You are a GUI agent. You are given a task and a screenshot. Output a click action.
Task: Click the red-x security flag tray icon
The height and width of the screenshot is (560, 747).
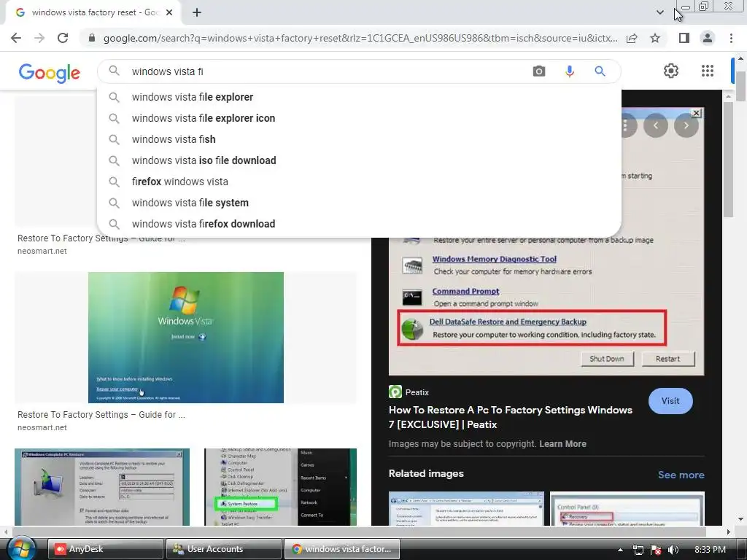656,550
